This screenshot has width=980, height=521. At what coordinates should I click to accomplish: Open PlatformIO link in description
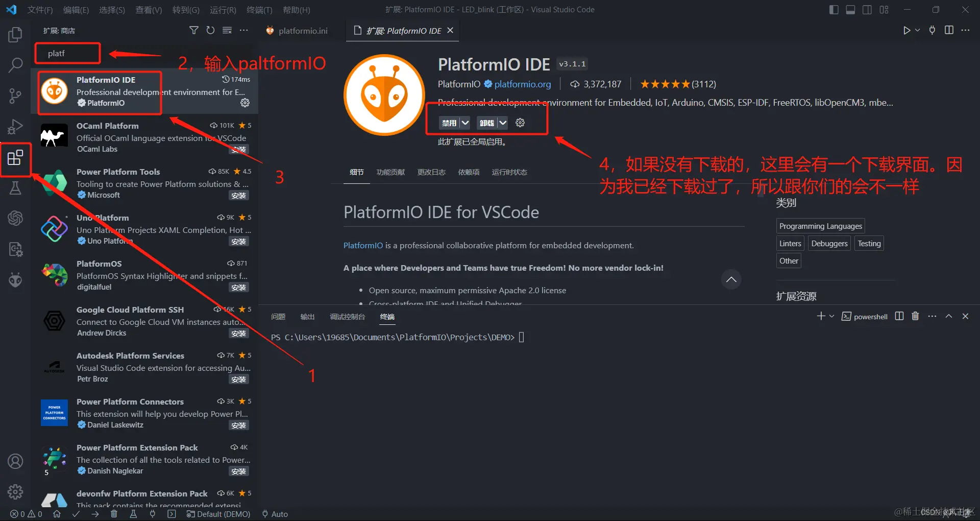tap(363, 245)
